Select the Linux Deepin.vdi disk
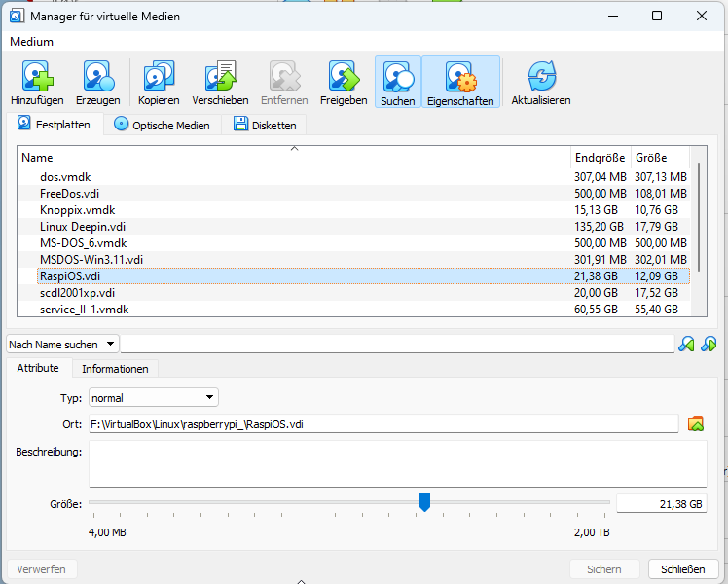This screenshot has width=728, height=584. tap(354, 227)
